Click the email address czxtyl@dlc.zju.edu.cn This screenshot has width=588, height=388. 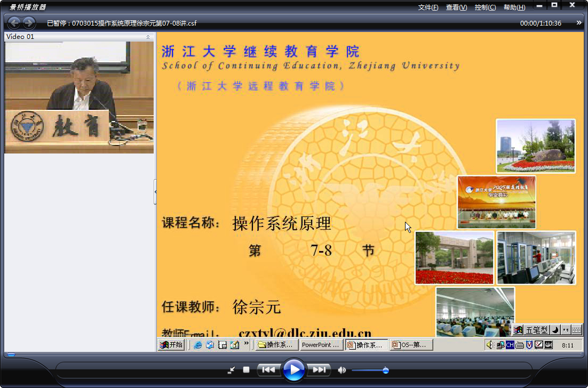[305, 333]
